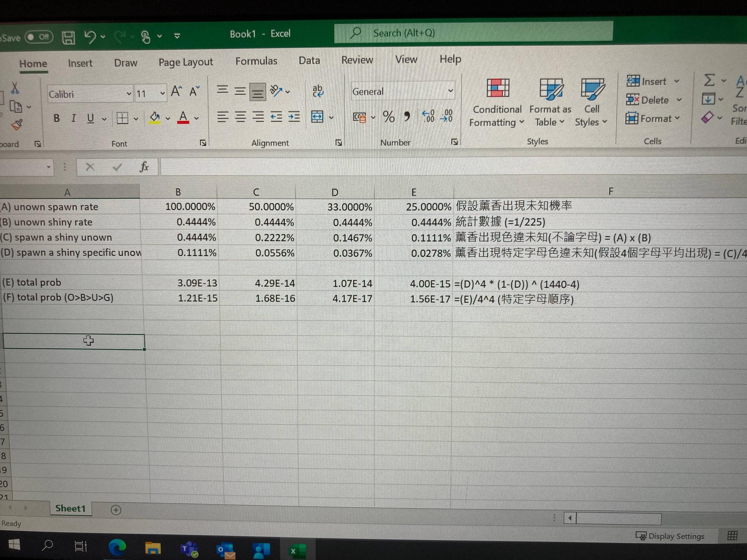747x560 pixels.
Task: Add a new sheet with plus icon
Action: 116,510
